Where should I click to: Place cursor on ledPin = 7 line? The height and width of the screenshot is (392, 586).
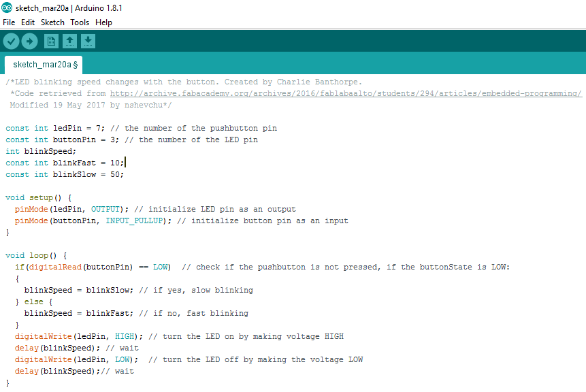(x=141, y=128)
